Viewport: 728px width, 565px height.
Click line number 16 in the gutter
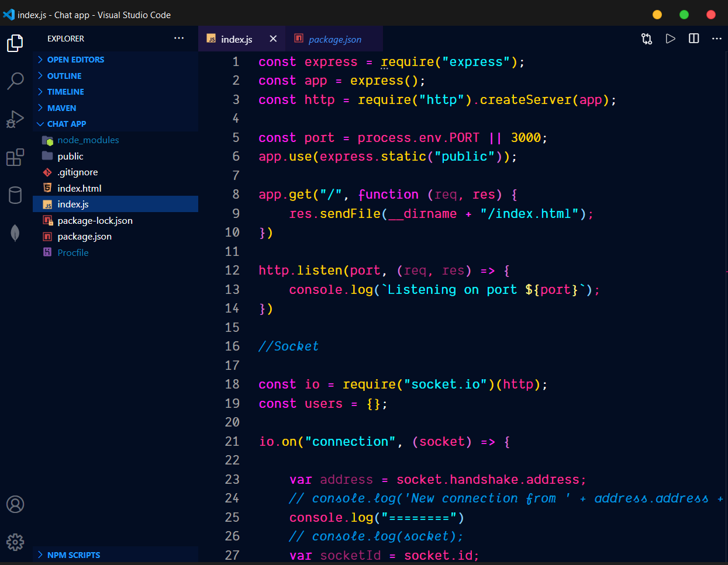point(232,346)
